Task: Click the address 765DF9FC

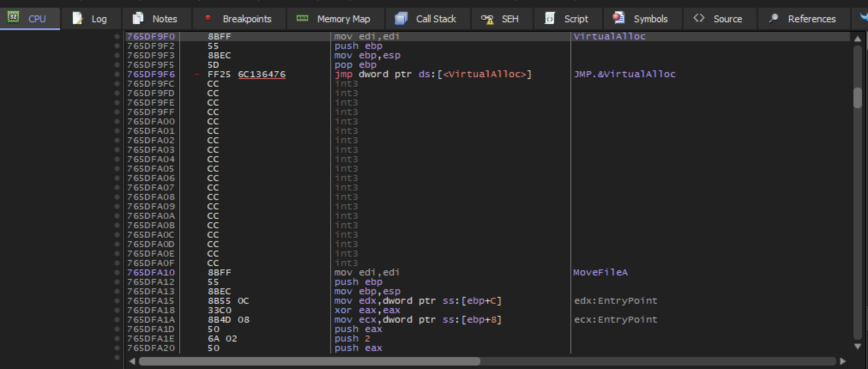Action: point(151,84)
